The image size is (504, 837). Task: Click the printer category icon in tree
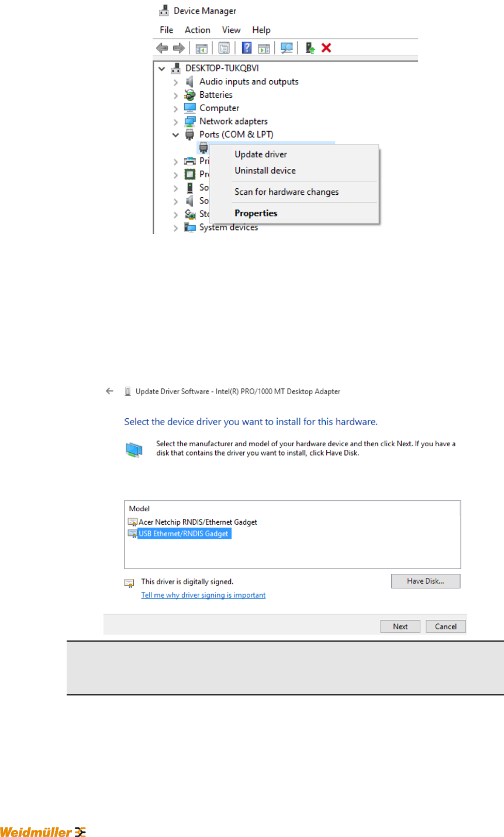point(189,161)
